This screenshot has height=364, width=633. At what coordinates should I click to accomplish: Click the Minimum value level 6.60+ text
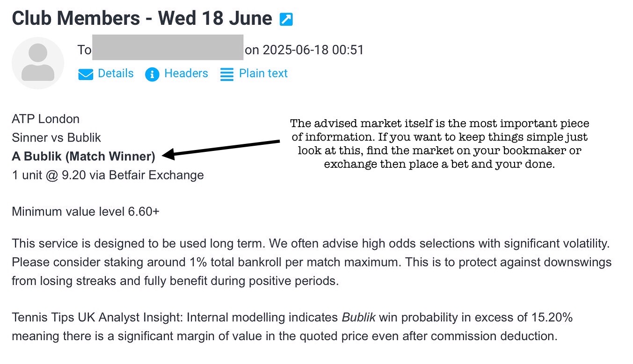tap(86, 212)
